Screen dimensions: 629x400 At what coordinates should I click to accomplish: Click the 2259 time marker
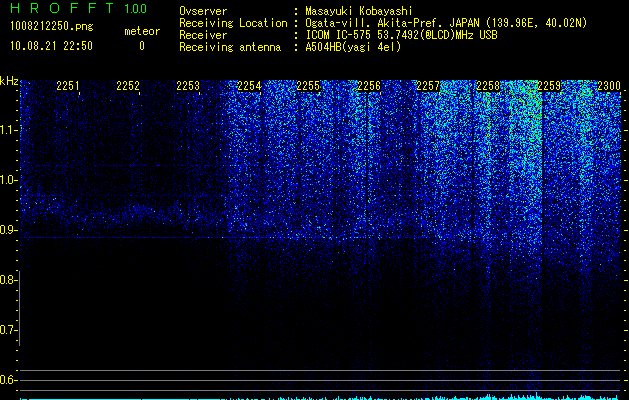pyautogui.click(x=549, y=86)
